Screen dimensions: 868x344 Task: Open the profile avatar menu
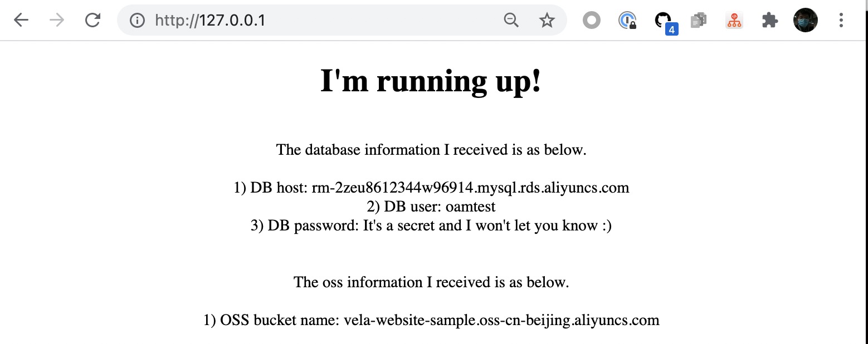pyautogui.click(x=805, y=21)
